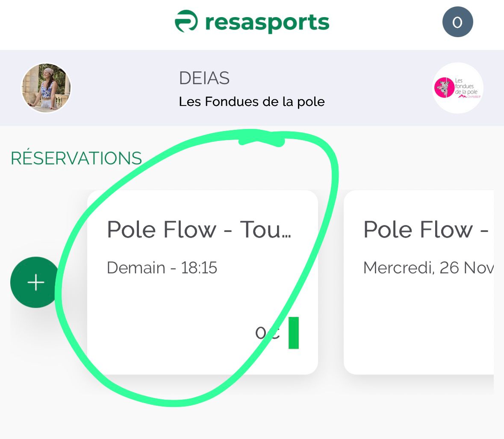Screen dimensions: 504x439
Task: Click 'Demain - 18:15' time label
Action: (x=162, y=268)
